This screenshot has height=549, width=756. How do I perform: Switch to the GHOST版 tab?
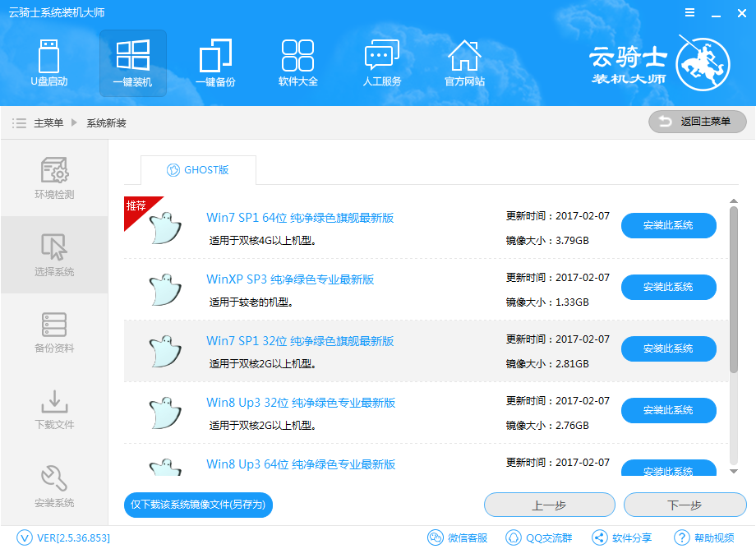click(x=198, y=169)
